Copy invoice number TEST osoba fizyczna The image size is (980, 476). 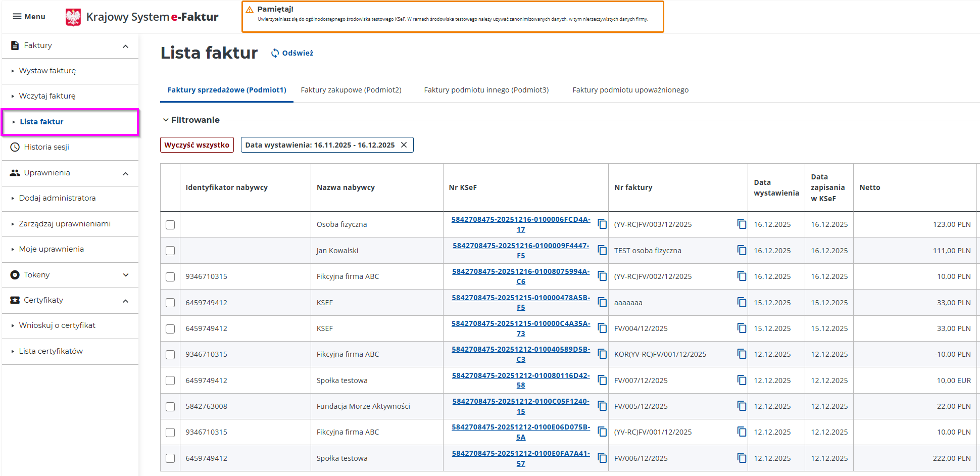pos(742,251)
